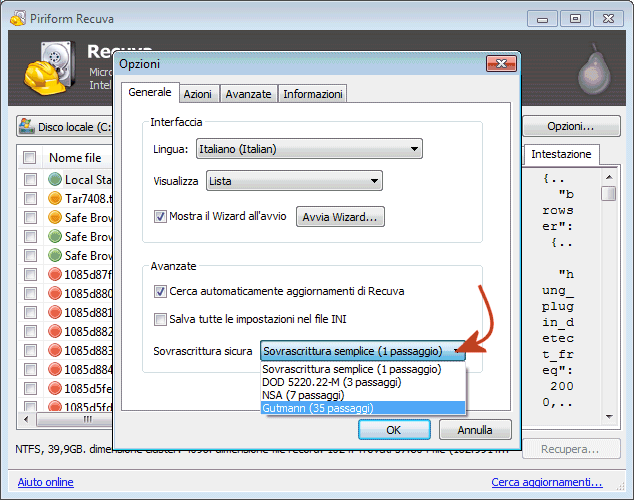Screen dimensions: 634x500
Task: Click red status icon for 1085d5fe file
Action: [55, 388]
